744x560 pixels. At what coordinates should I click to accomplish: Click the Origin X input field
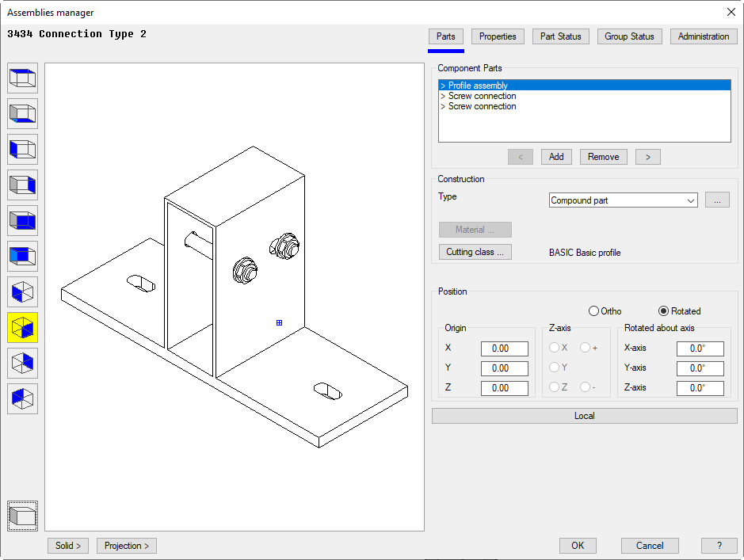click(504, 349)
